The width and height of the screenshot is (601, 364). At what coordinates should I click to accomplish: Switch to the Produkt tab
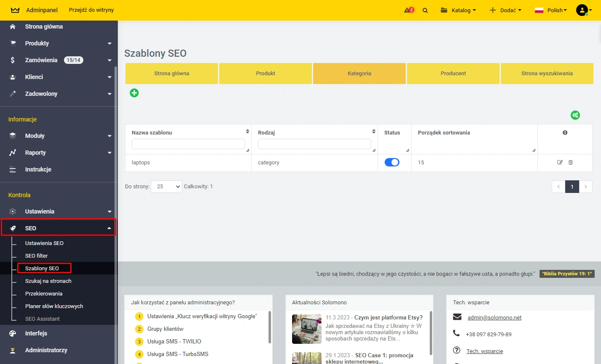pos(266,73)
